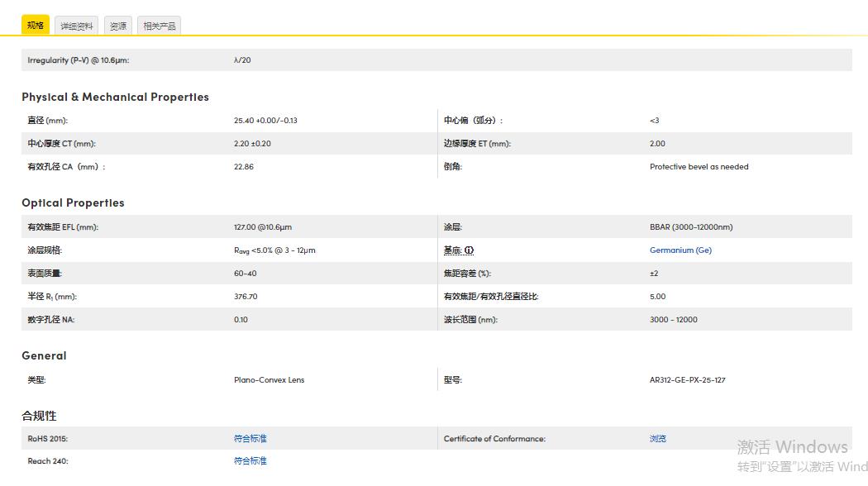Click 符合标准 link for Reach 240
Viewport: 868px width, 486px height.
click(x=250, y=461)
